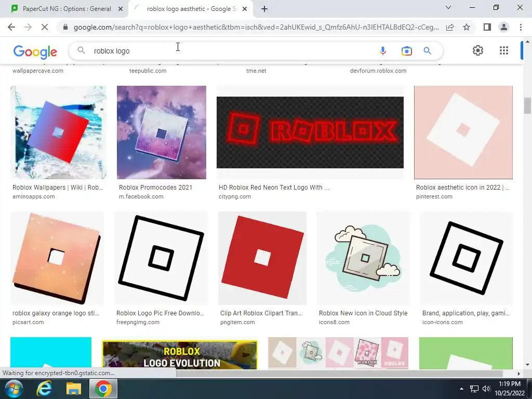Visit the icons8.com source link

click(334, 322)
